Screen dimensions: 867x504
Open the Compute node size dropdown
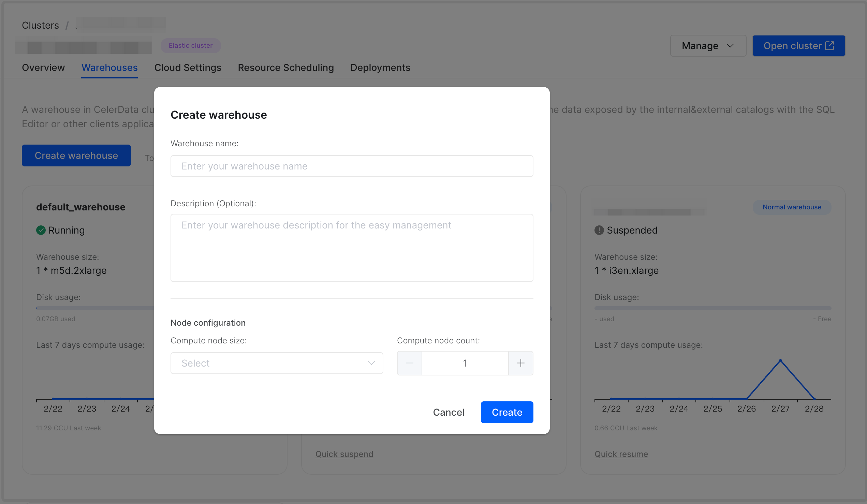click(277, 363)
